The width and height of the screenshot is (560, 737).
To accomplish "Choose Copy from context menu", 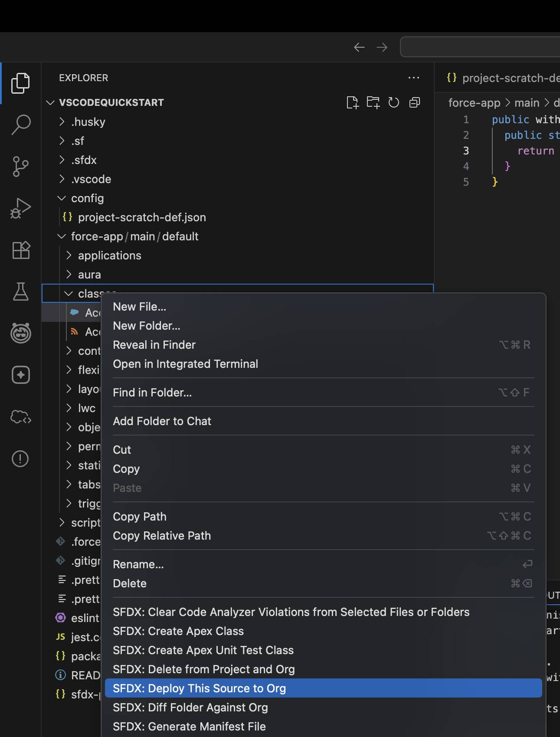I will (323, 469).
